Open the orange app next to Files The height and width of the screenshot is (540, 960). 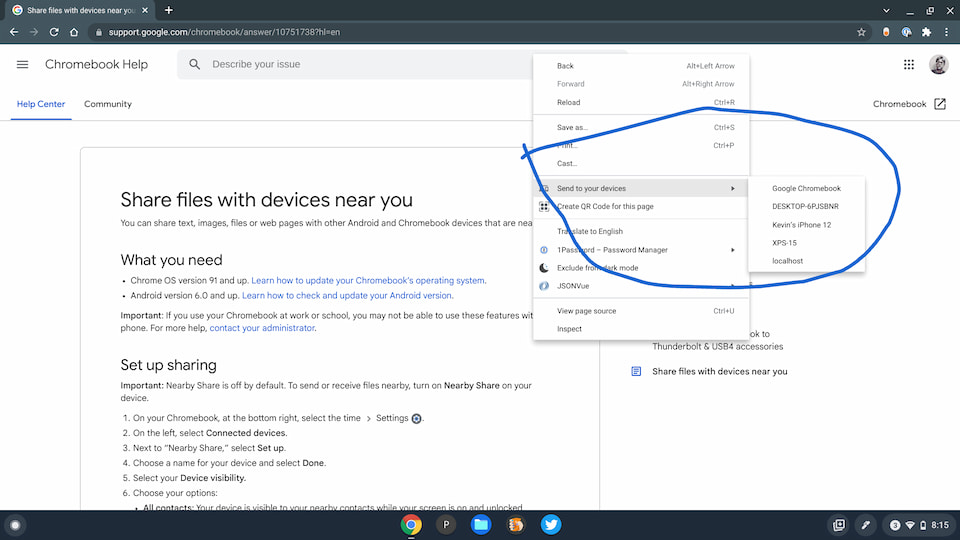point(516,525)
